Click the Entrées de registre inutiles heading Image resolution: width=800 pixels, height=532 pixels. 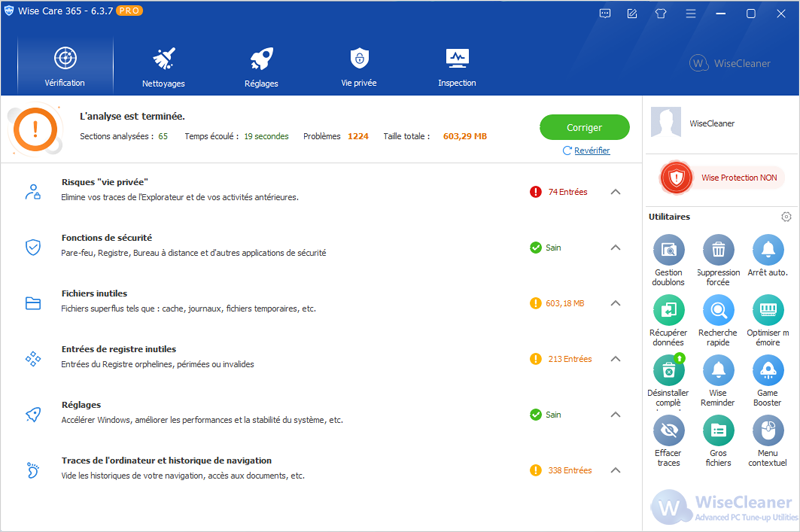point(119,349)
